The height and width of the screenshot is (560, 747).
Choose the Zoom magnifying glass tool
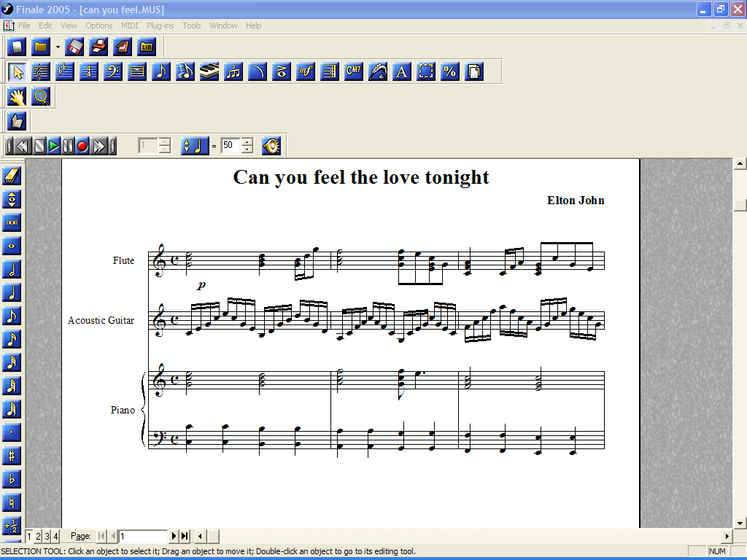[x=41, y=96]
